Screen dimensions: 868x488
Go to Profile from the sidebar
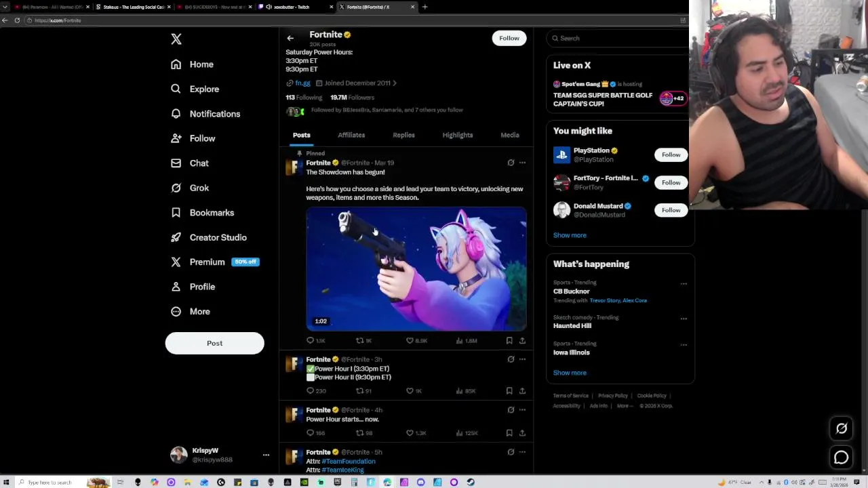[193, 287]
